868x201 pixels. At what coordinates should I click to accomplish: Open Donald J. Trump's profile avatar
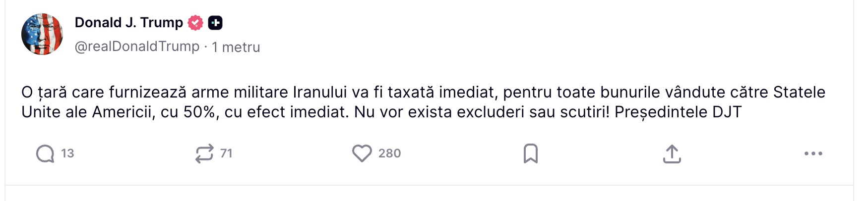(42, 34)
